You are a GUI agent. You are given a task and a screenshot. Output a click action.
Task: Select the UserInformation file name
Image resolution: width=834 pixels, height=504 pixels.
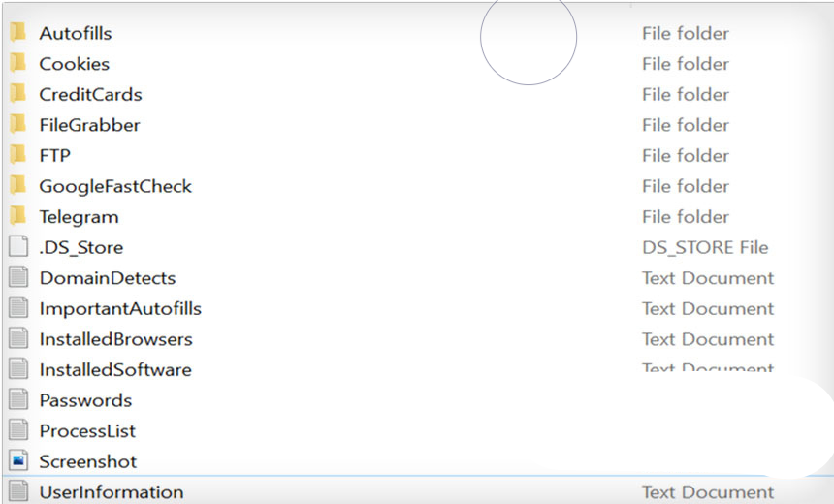point(111,492)
